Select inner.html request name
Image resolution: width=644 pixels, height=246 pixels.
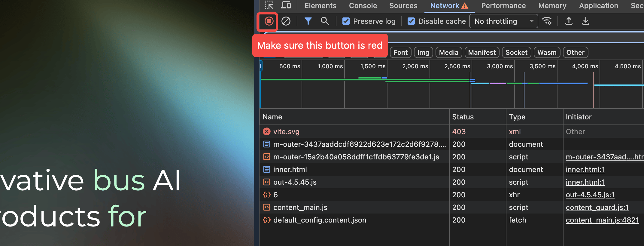point(290,169)
